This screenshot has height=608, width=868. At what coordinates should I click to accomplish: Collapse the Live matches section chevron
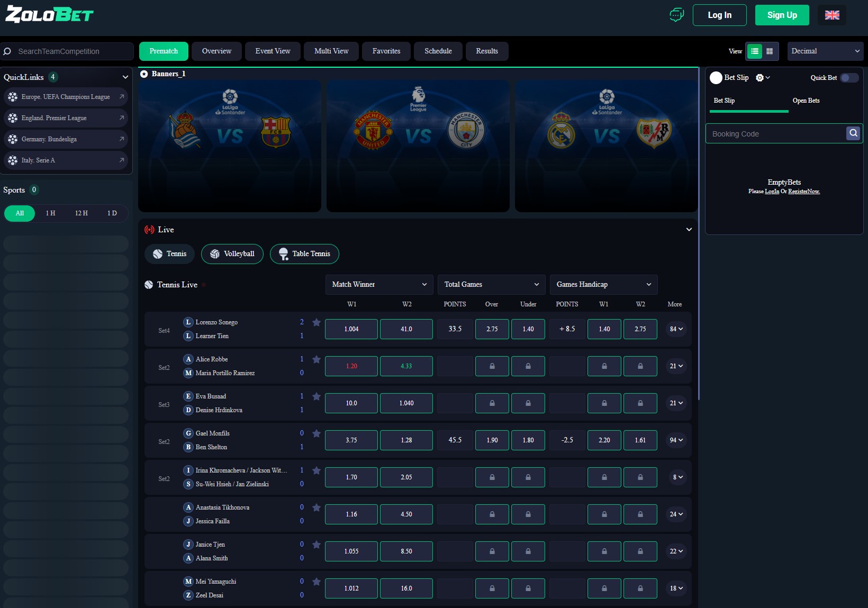pyautogui.click(x=689, y=230)
